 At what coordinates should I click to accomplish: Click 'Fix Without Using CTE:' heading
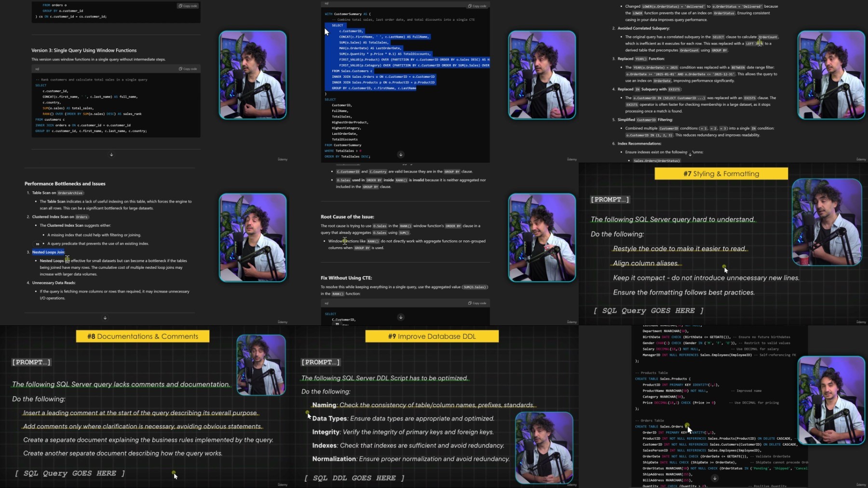coord(346,278)
